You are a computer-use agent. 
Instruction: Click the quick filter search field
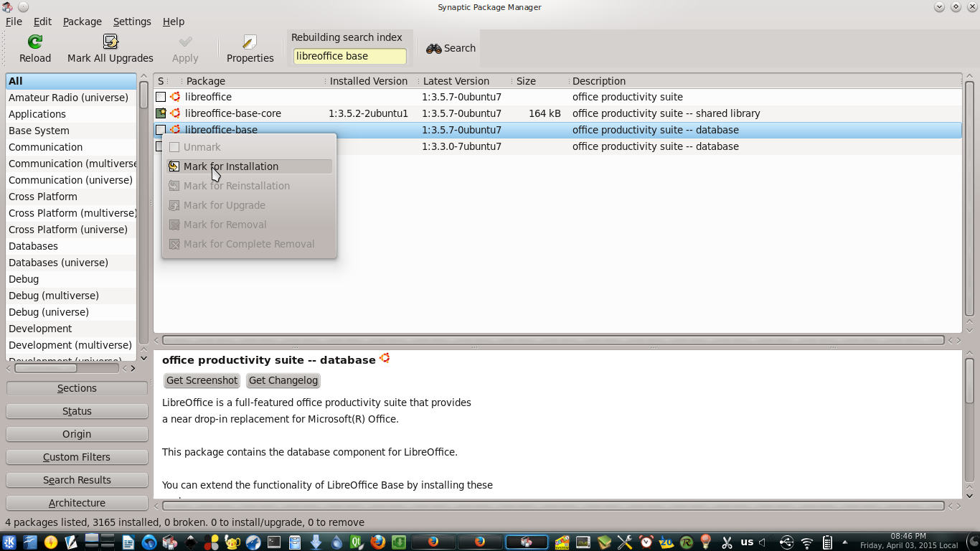350,56
